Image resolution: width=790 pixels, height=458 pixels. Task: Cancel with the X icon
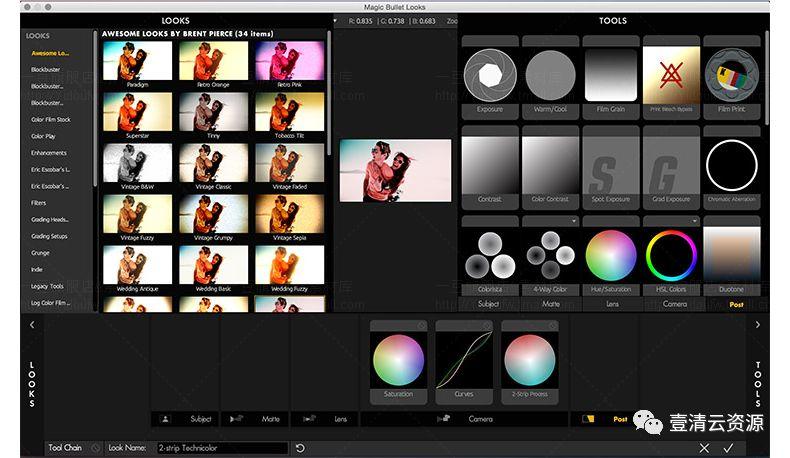click(704, 448)
